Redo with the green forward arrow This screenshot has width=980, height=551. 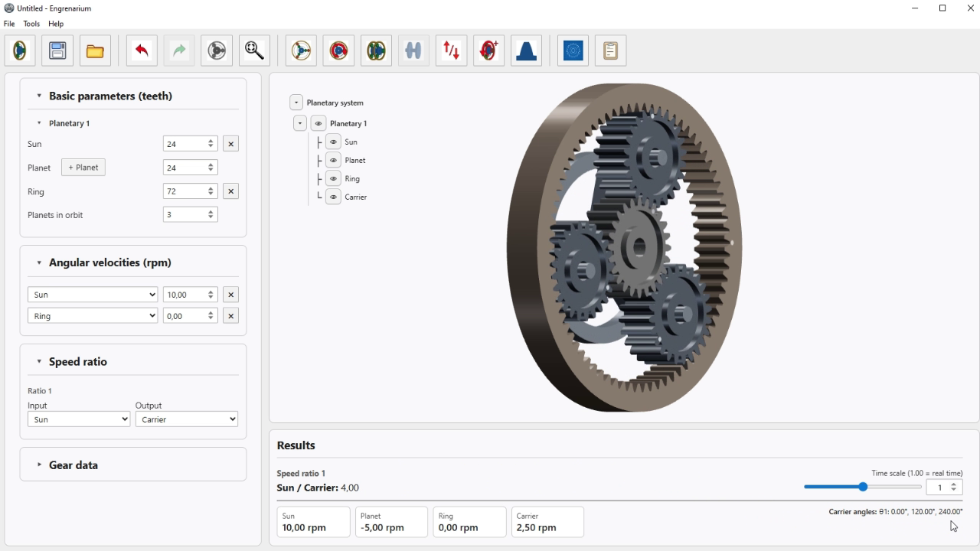[x=179, y=51]
